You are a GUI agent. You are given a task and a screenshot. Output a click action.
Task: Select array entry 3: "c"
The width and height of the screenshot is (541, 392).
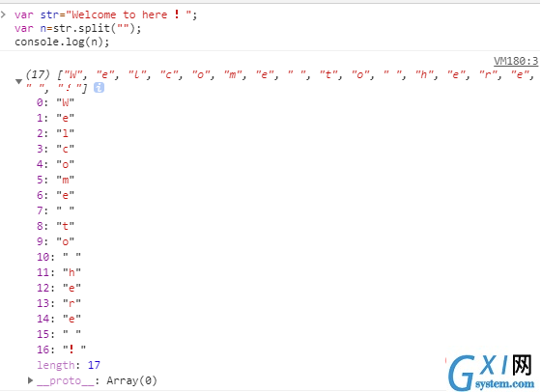[56, 149]
